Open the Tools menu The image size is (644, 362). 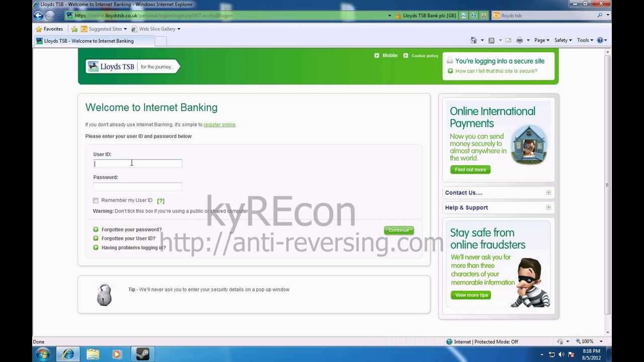[x=585, y=40]
